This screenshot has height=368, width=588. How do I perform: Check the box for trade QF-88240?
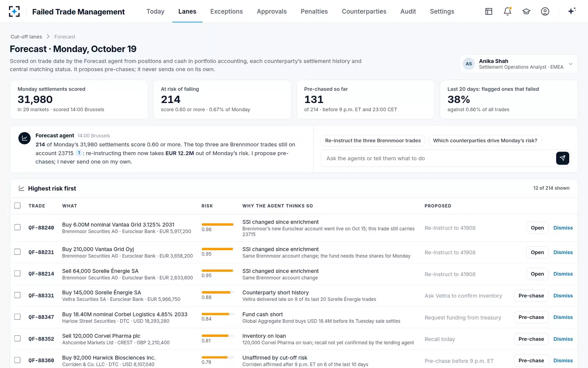[x=18, y=227]
